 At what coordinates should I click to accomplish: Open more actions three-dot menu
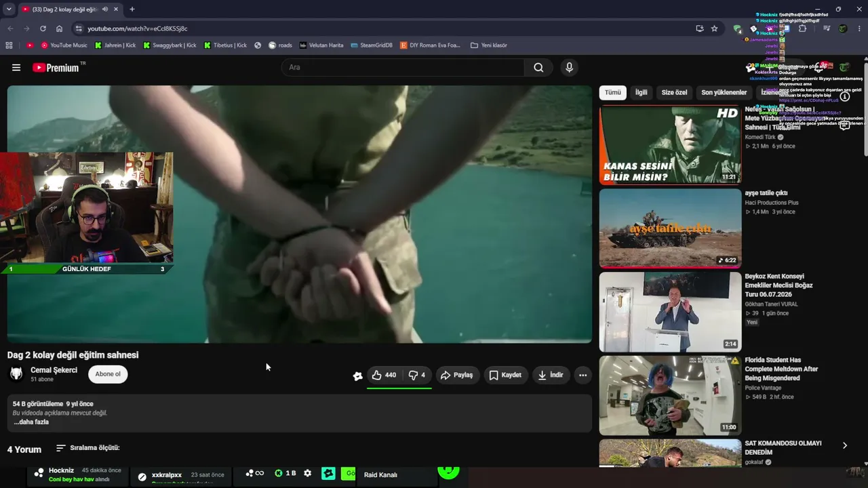click(x=583, y=375)
